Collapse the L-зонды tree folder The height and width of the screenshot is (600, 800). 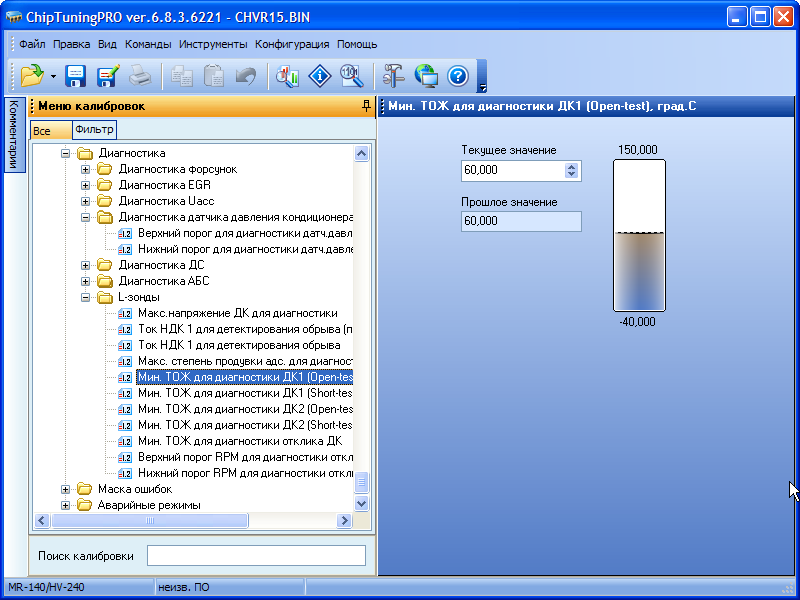[x=87, y=297]
